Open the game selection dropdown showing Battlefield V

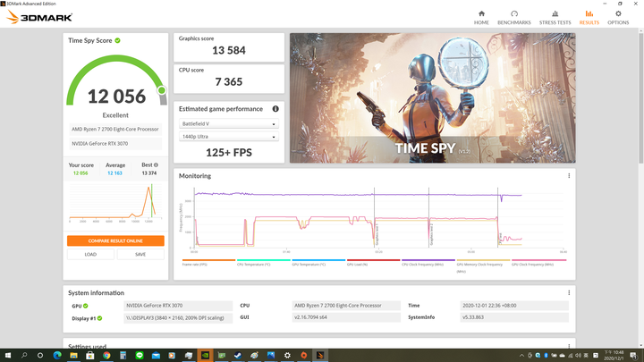[229, 123]
